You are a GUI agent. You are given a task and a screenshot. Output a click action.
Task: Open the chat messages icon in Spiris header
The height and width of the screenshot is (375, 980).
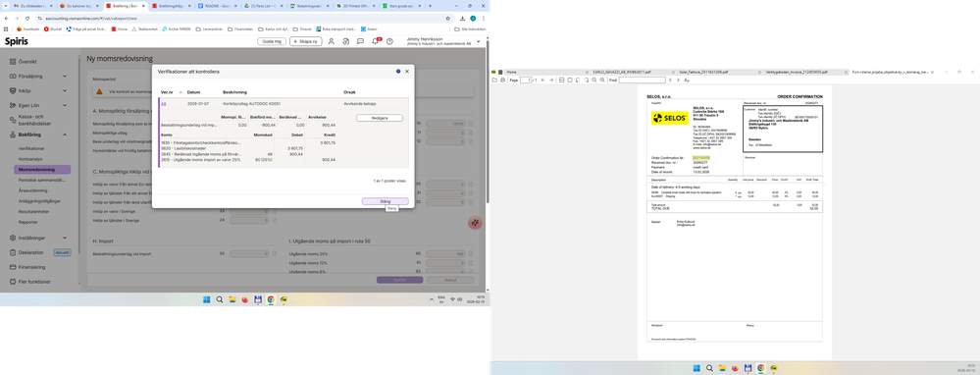361,41
